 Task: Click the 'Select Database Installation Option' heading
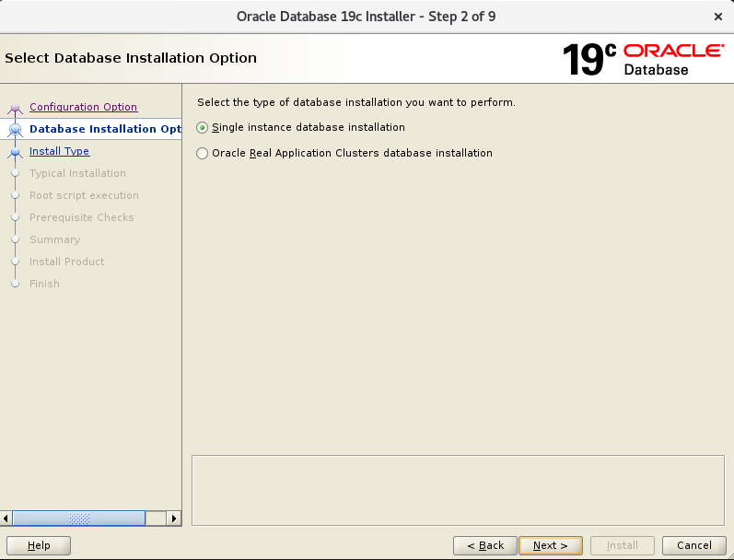click(131, 58)
